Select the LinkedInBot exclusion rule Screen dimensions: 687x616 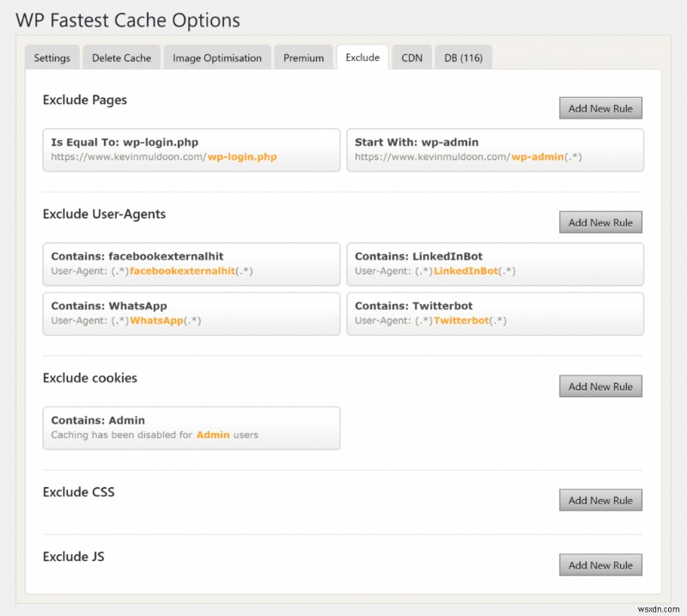[495, 264]
